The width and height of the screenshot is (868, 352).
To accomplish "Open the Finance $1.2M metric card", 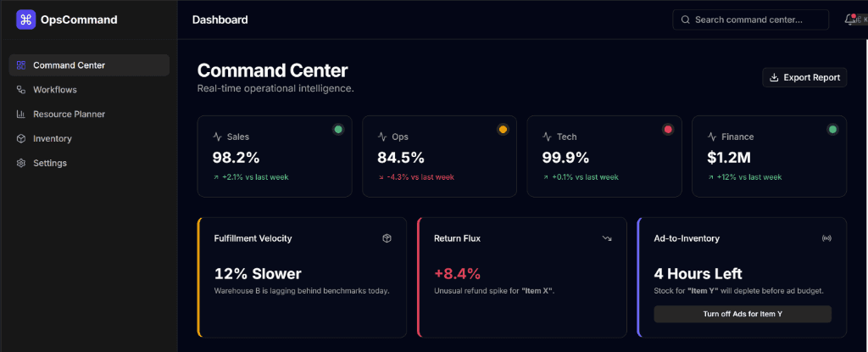I will [x=769, y=156].
